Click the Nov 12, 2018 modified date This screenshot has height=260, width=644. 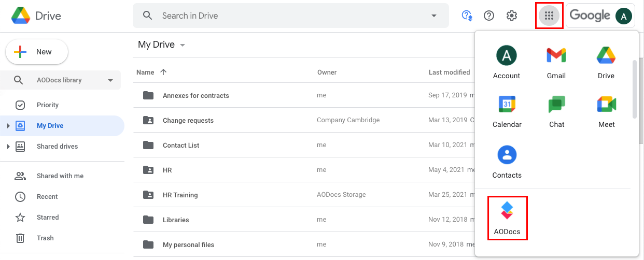coord(448,220)
